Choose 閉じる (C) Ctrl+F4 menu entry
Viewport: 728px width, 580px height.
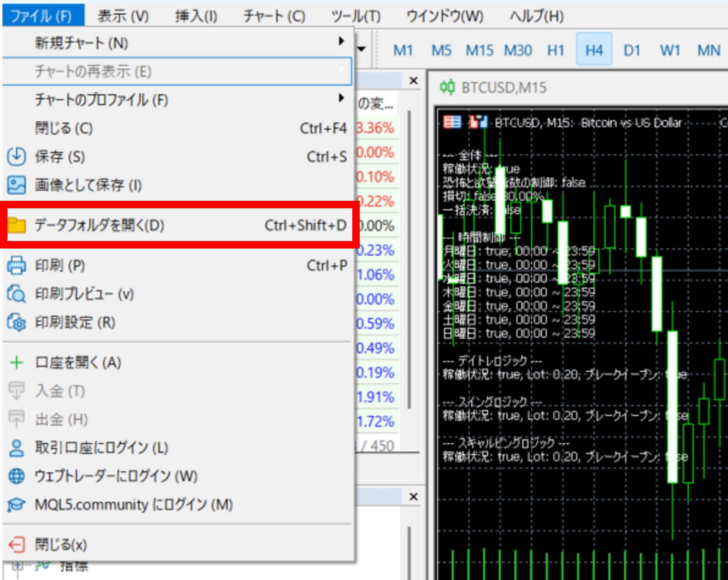pyautogui.click(x=177, y=128)
